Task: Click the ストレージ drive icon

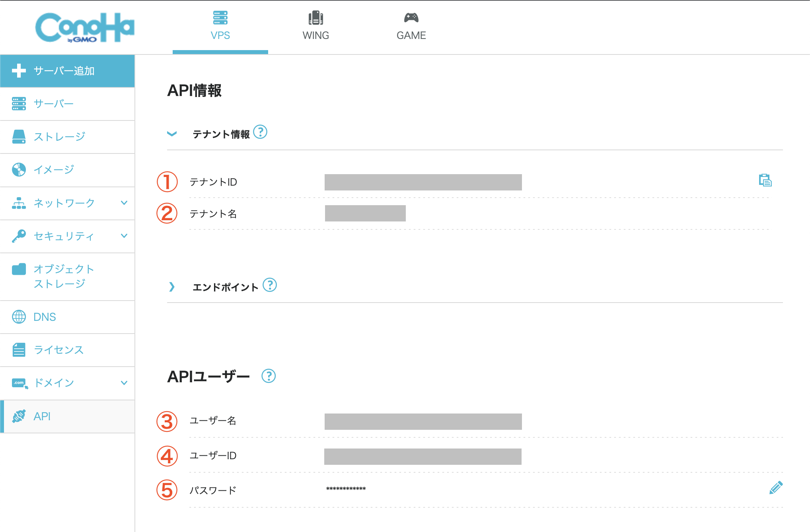Action: (19, 137)
